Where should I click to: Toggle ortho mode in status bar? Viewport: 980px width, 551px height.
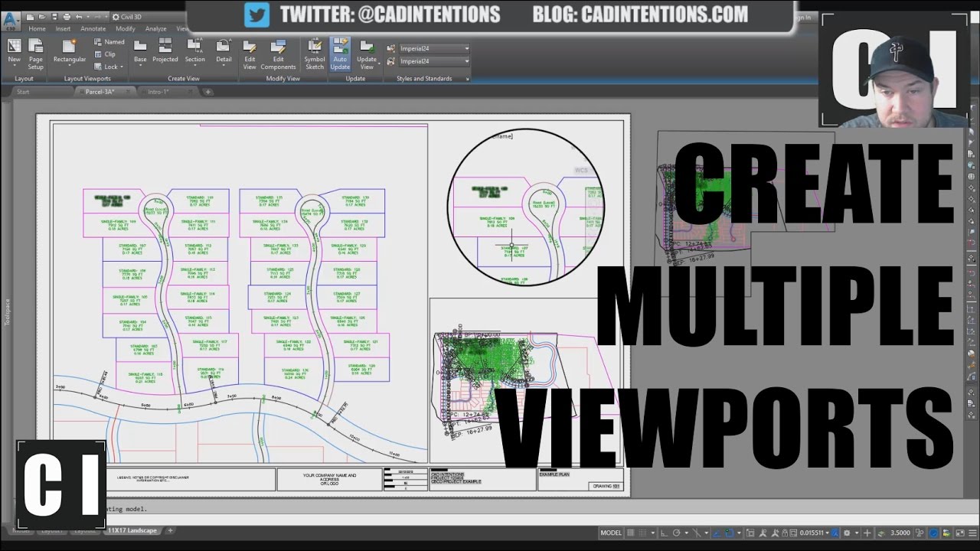click(664, 533)
